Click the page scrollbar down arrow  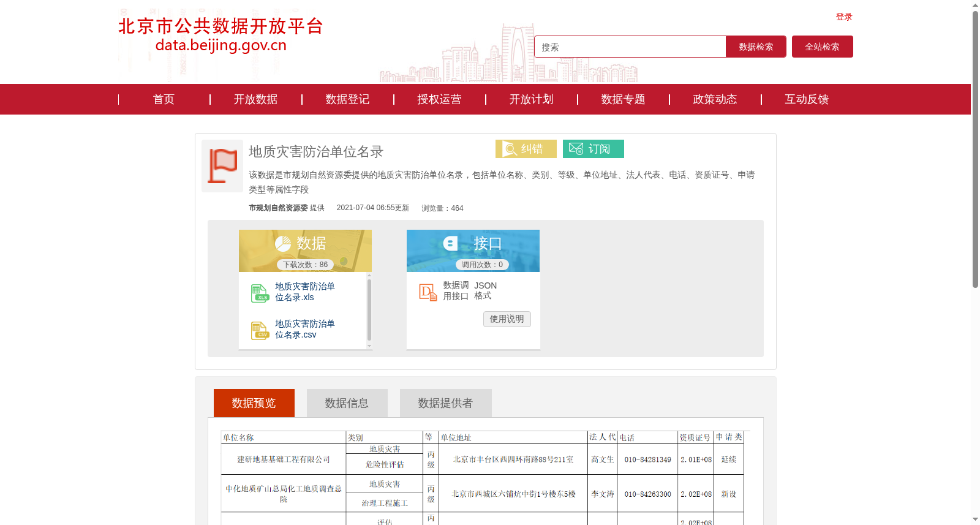click(x=975, y=519)
